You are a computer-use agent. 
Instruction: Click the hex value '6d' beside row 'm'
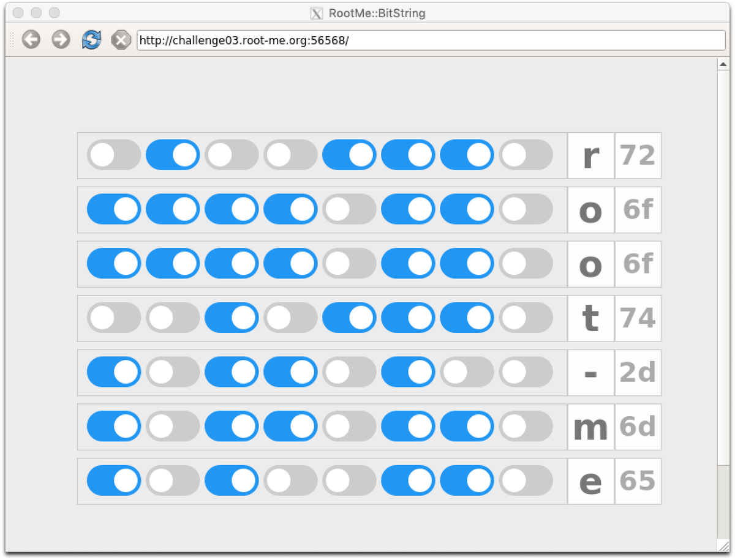click(638, 427)
